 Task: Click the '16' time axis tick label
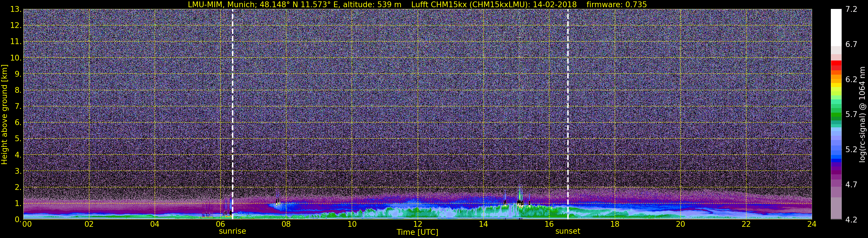(x=549, y=224)
